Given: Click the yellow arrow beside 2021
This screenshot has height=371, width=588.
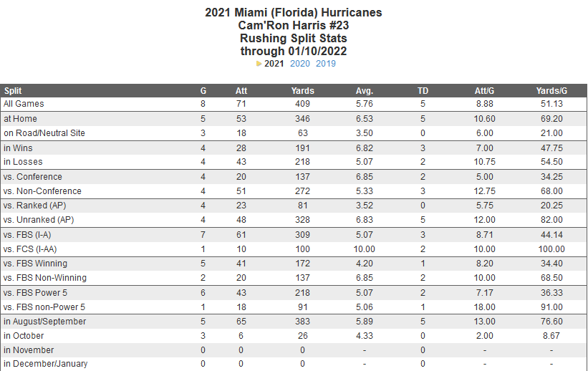Looking at the screenshot, I should pyautogui.click(x=259, y=64).
